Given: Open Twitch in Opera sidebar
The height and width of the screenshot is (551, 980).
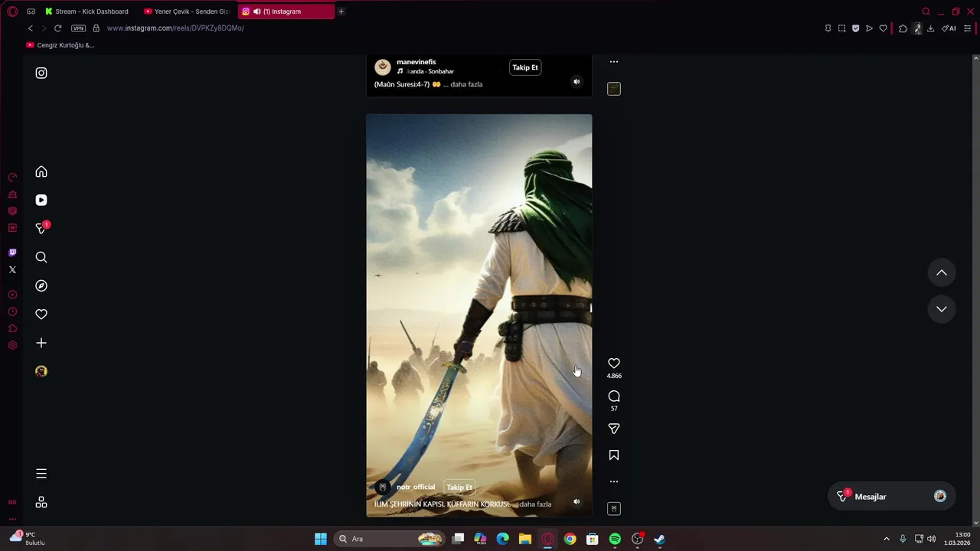Looking at the screenshot, I should (x=12, y=253).
